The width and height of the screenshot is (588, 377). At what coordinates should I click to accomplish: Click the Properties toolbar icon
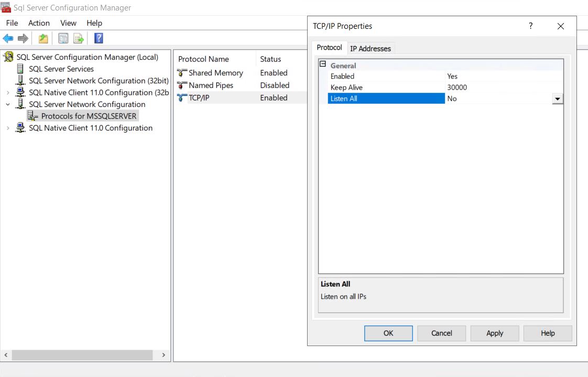63,38
